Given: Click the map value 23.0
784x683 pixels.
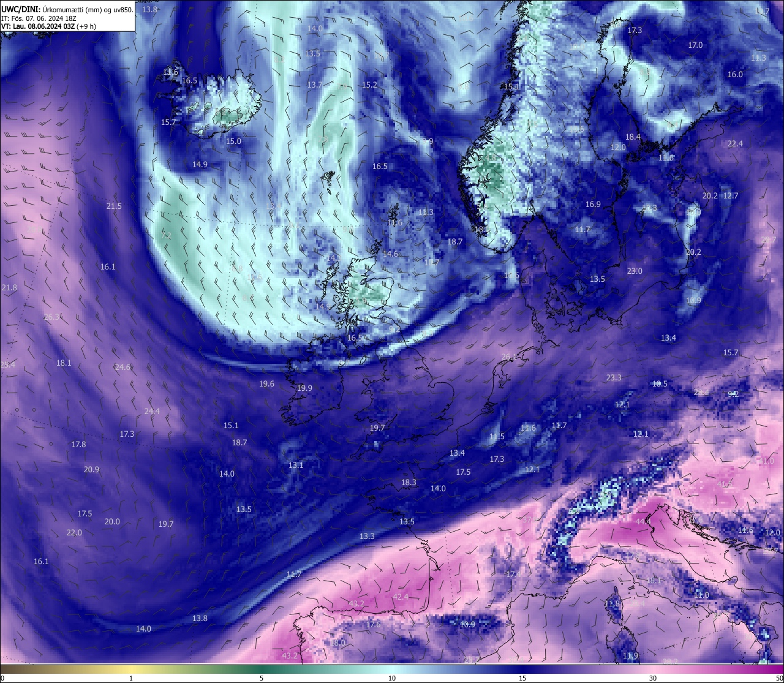Looking at the screenshot, I should pyautogui.click(x=635, y=271).
